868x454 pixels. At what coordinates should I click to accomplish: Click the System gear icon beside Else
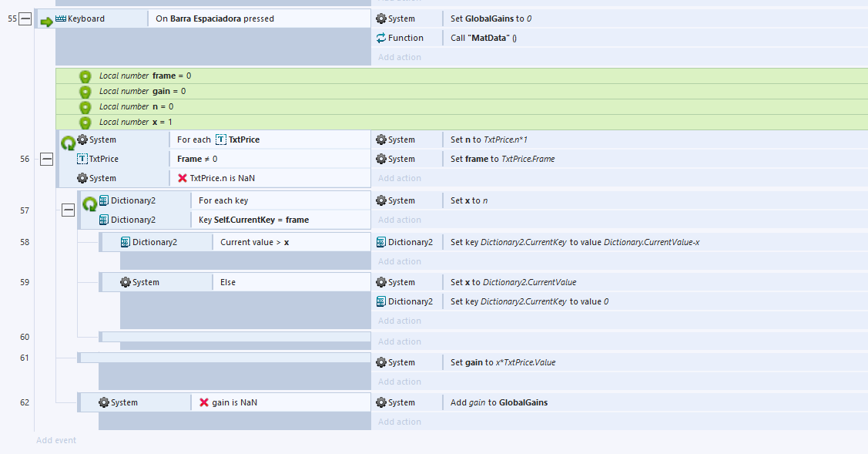click(126, 282)
